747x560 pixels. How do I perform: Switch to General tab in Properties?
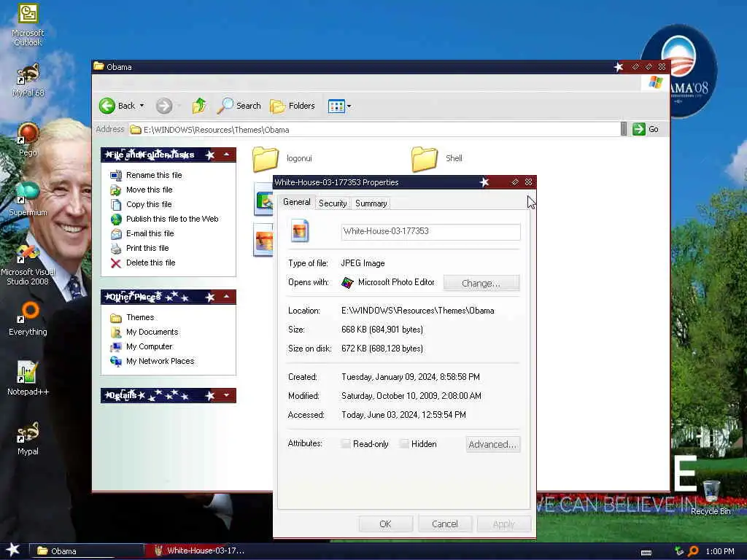[x=296, y=202]
